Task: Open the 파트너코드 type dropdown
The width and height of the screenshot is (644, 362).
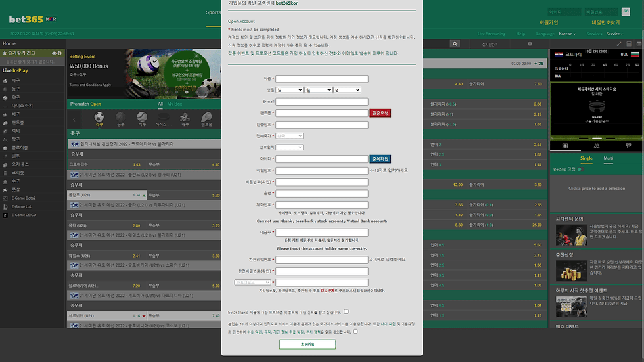Action: [252, 283]
